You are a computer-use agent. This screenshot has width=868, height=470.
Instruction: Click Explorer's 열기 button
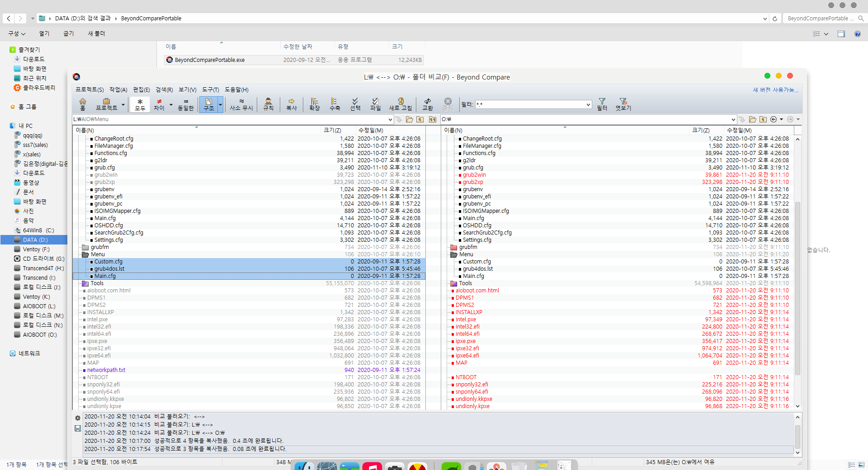44,34
